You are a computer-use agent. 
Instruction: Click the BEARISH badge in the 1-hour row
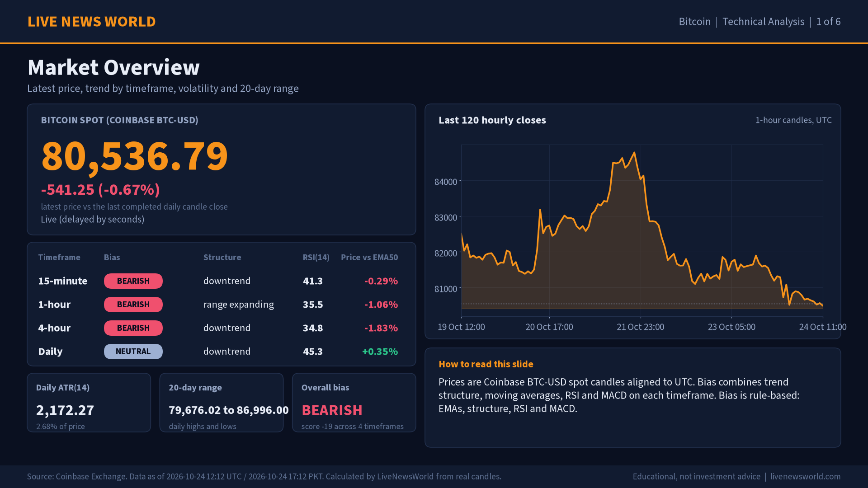133,305
